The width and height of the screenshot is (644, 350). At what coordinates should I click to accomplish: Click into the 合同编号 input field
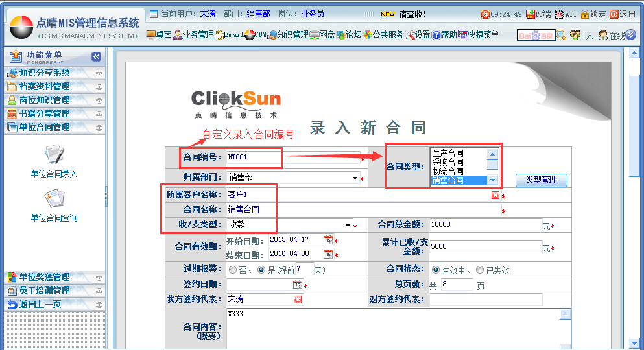(x=292, y=157)
